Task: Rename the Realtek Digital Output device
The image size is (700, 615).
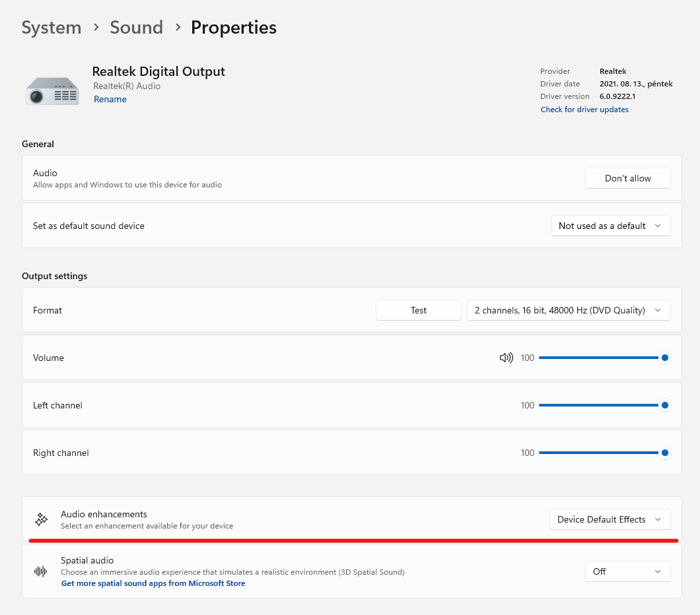Action: click(110, 100)
